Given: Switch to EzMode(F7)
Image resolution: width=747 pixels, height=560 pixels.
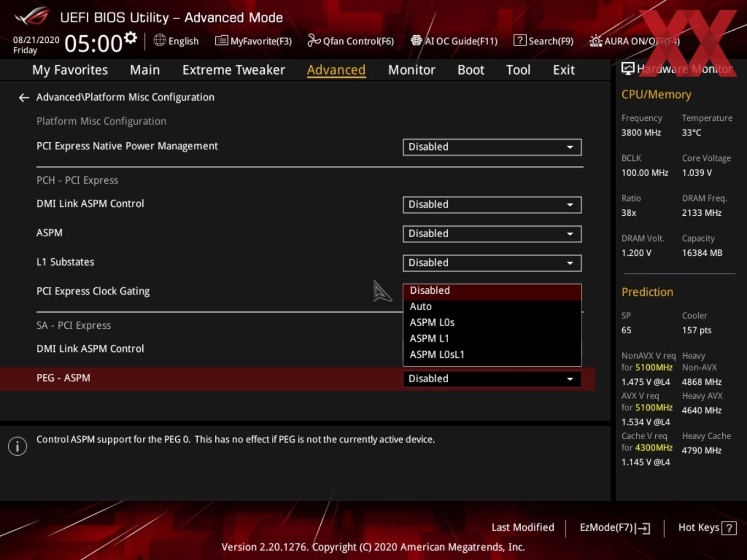Looking at the screenshot, I should (615, 528).
